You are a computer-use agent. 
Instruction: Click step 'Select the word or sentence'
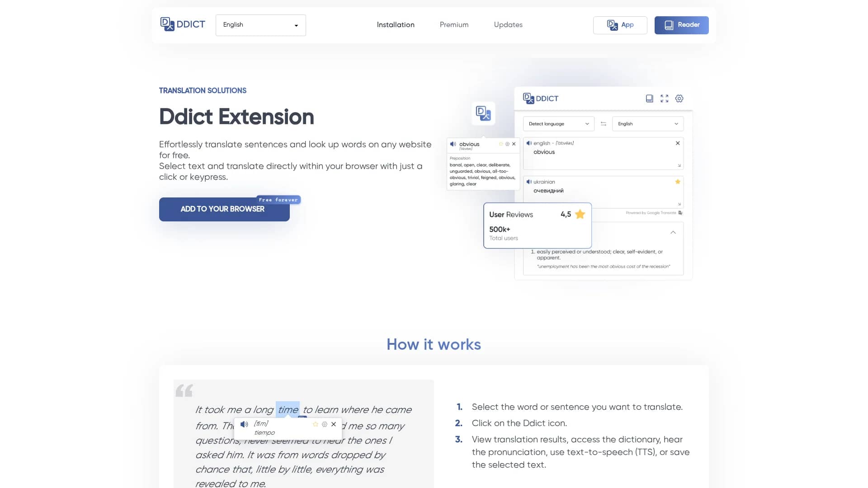click(x=577, y=407)
